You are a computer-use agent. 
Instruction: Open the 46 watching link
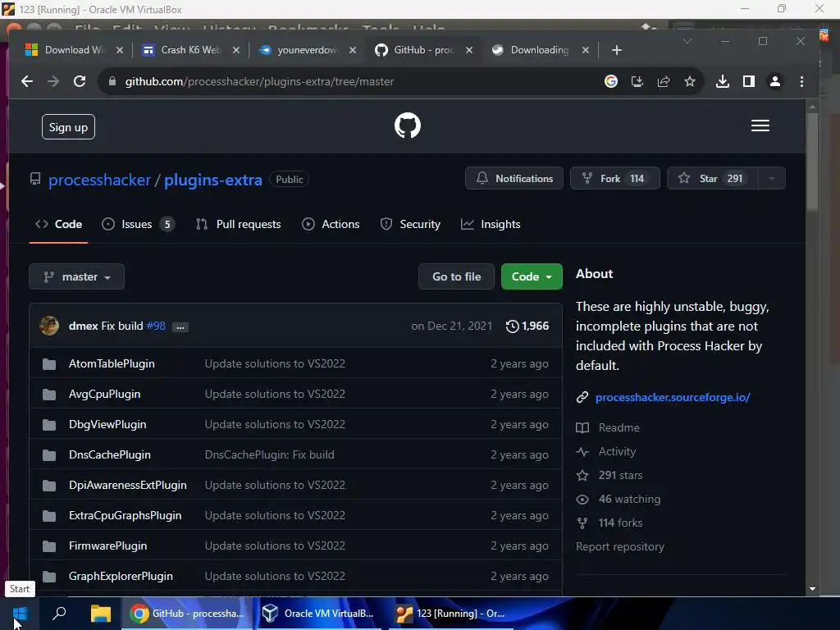tap(629, 500)
